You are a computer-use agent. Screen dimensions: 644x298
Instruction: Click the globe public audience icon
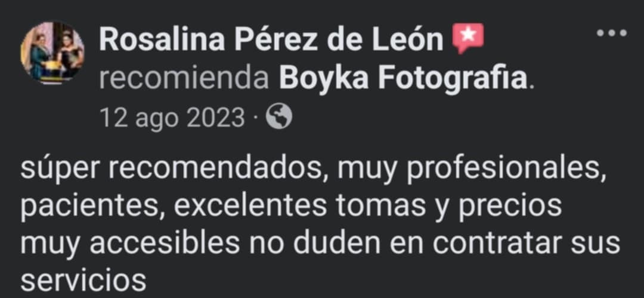278,116
